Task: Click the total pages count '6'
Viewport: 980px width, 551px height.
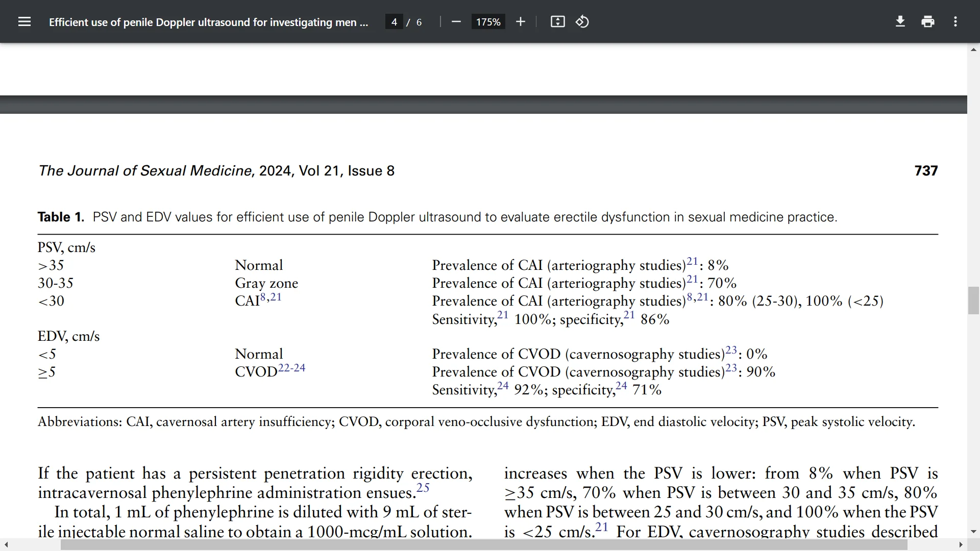Action: (419, 22)
